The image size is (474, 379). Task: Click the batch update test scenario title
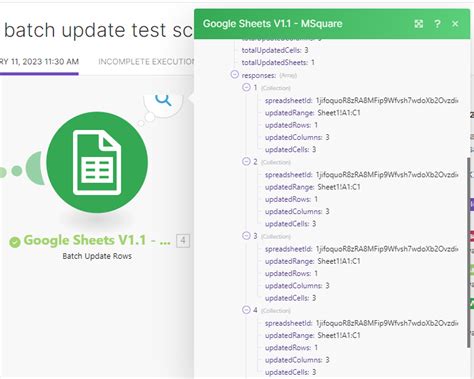[x=98, y=30]
